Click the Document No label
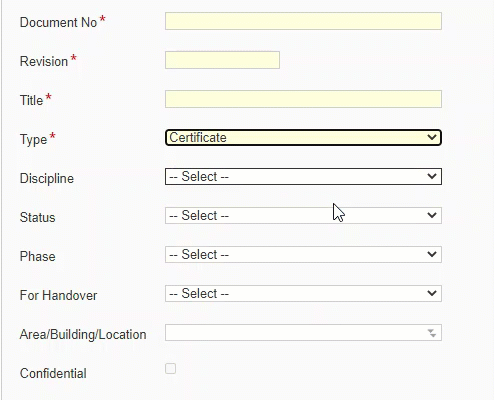 [x=58, y=22]
